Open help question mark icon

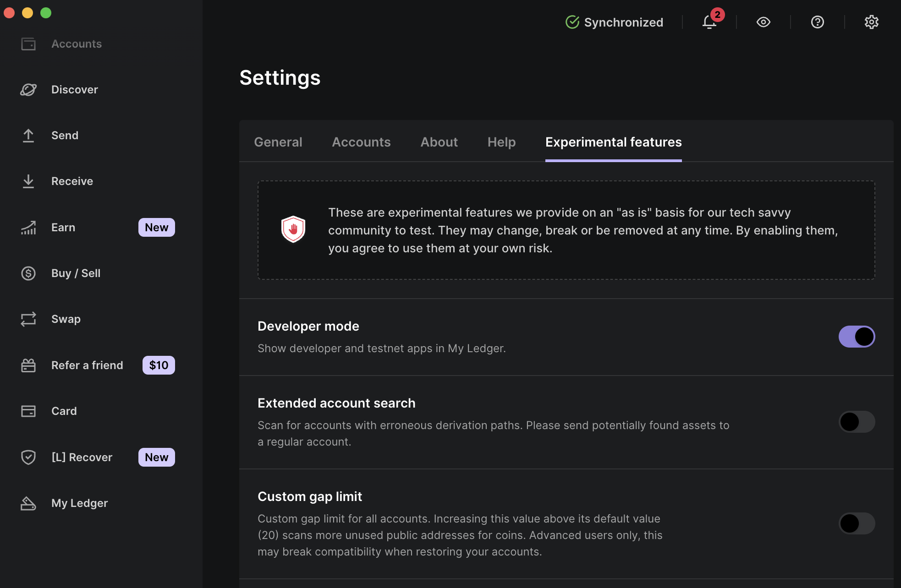tap(817, 22)
